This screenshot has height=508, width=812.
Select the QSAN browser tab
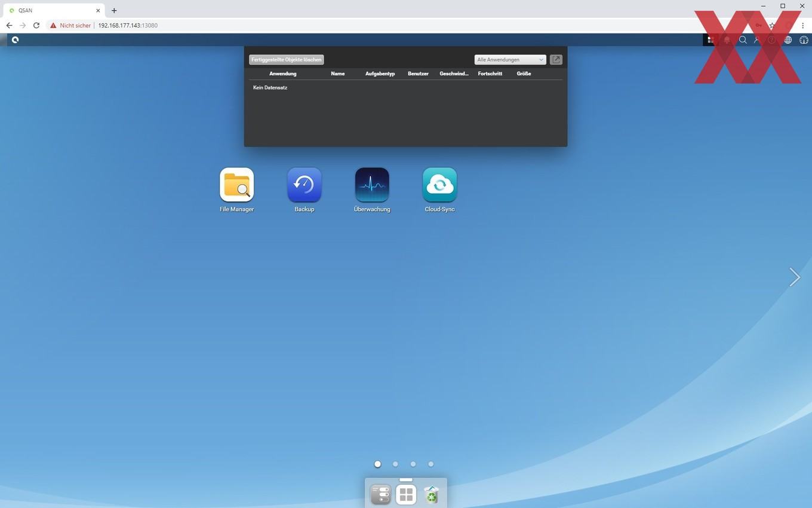54,10
